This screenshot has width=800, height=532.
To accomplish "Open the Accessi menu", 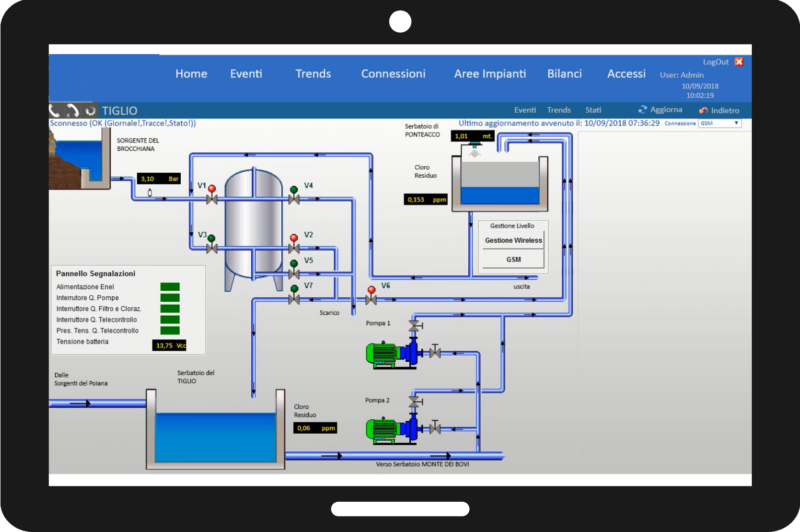I will [627, 73].
